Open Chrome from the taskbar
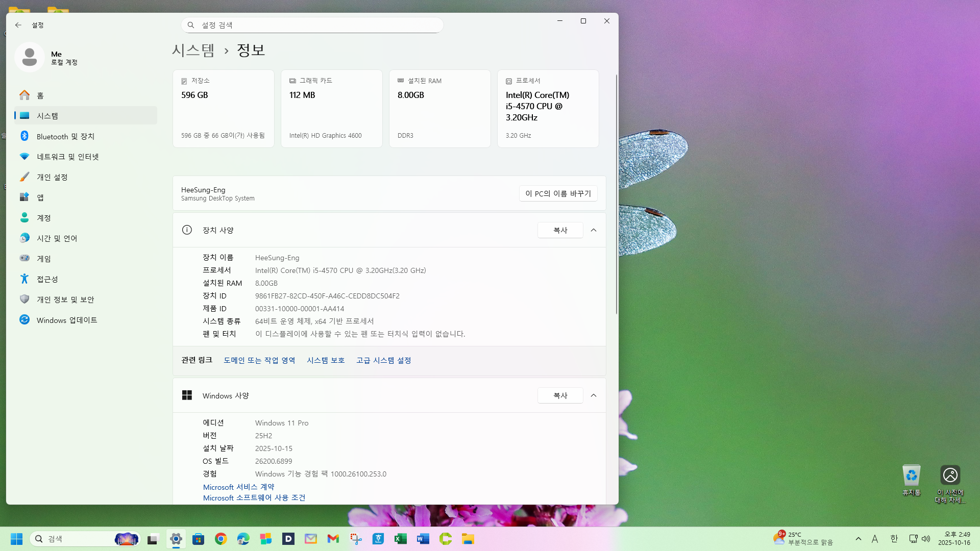Image resolution: width=980 pixels, height=551 pixels. (221, 539)
